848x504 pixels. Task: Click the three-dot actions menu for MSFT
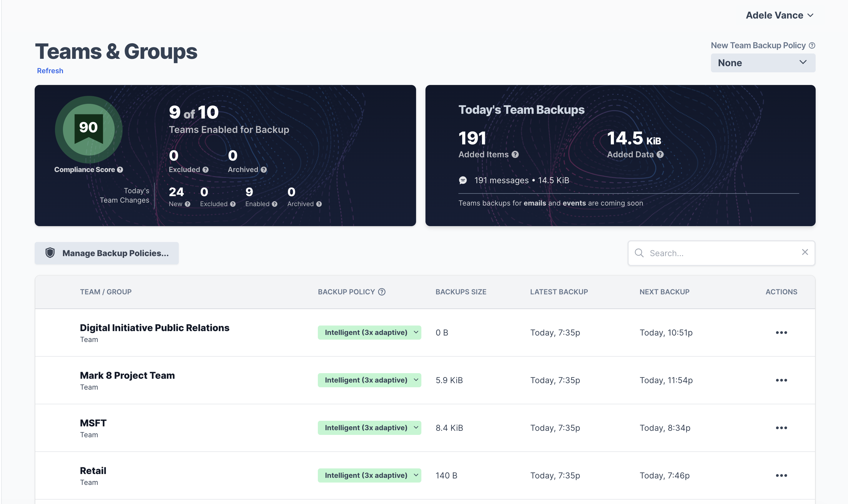coord(782,427)
